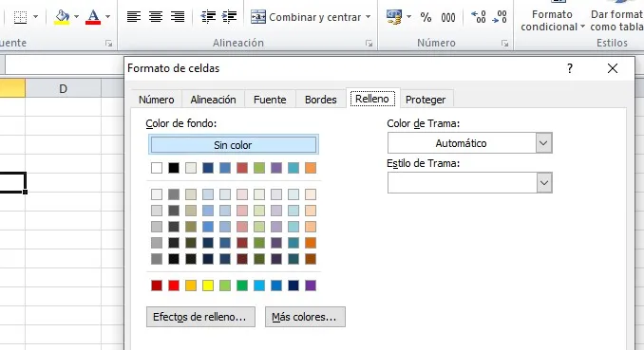This screenshot has width=644, height=350.
Task: Pick theme row dark blue swatch
Action: [208, 168]
